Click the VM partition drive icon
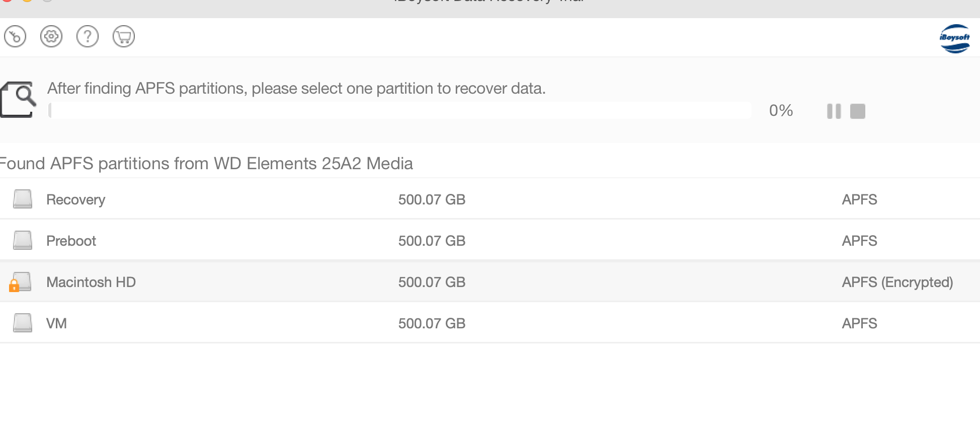The height and width of the screenshot is (422, 980). [23, 323]
